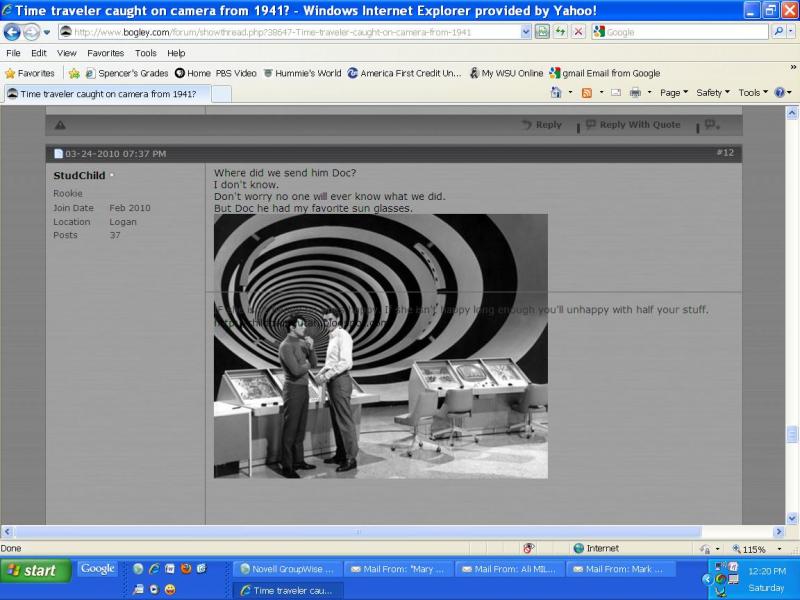Click the browser Forward arrow button
The height and width of the screenshot is (600, 800).
click(32, 32)
